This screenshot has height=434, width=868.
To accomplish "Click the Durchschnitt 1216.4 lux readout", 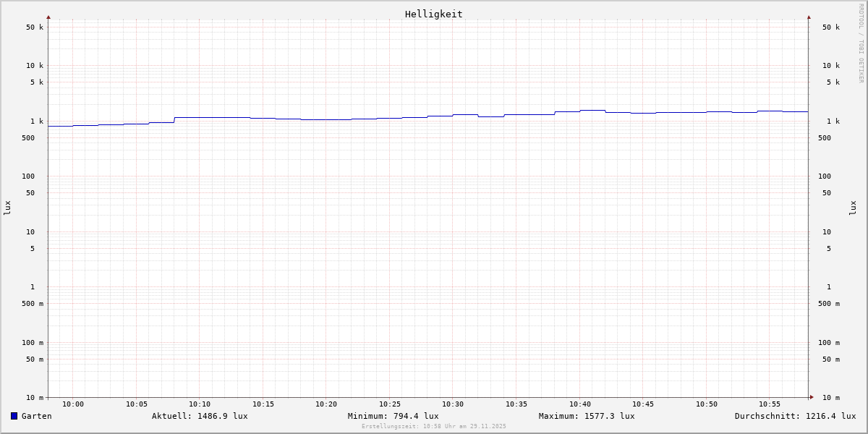I will click(x=795, y=416).
